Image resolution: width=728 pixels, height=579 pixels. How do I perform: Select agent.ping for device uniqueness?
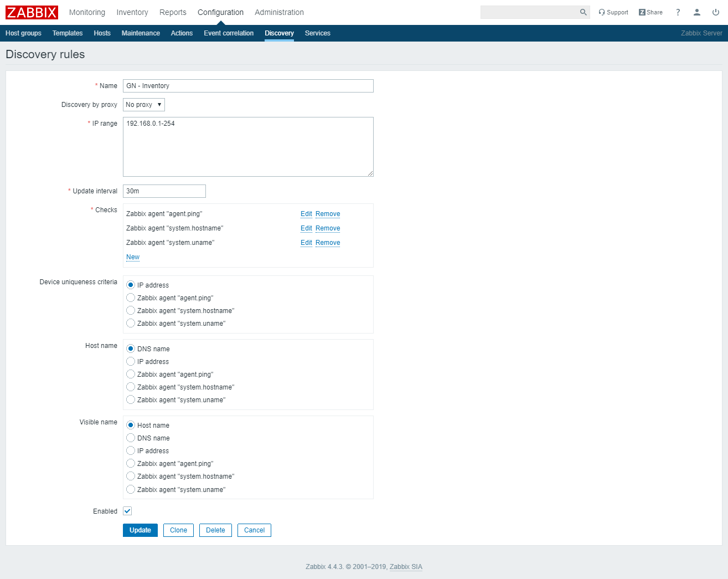[131, 298]
